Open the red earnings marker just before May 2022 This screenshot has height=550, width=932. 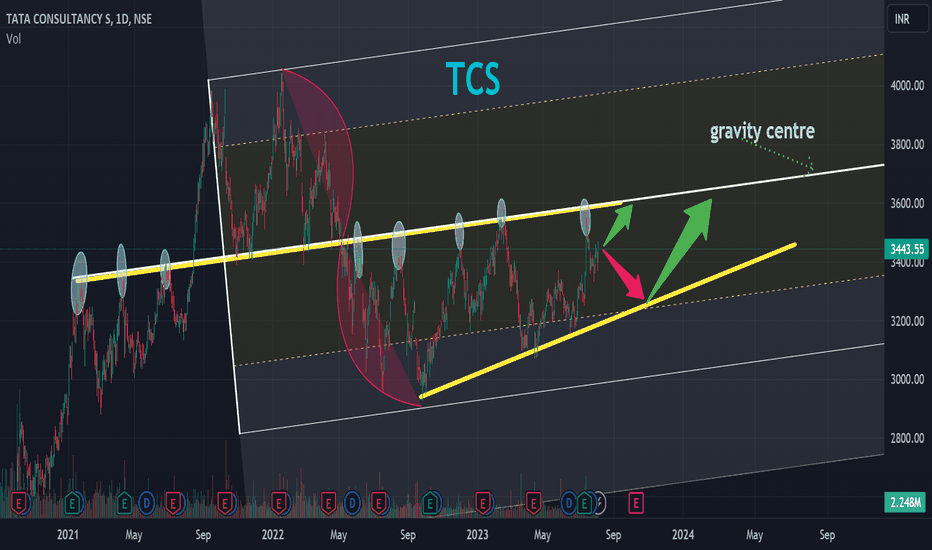(x=328, y=504)
